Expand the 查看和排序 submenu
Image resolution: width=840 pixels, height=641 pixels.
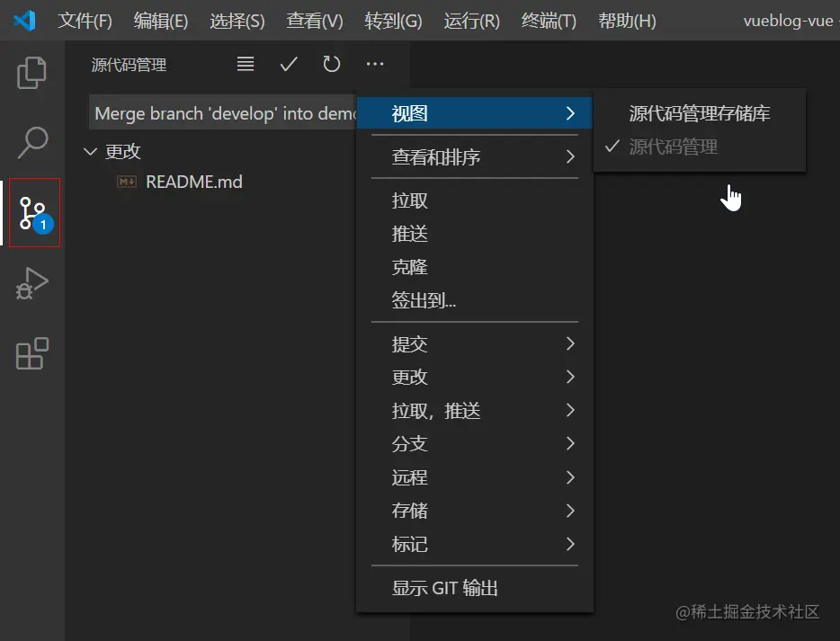click(475, 157)
